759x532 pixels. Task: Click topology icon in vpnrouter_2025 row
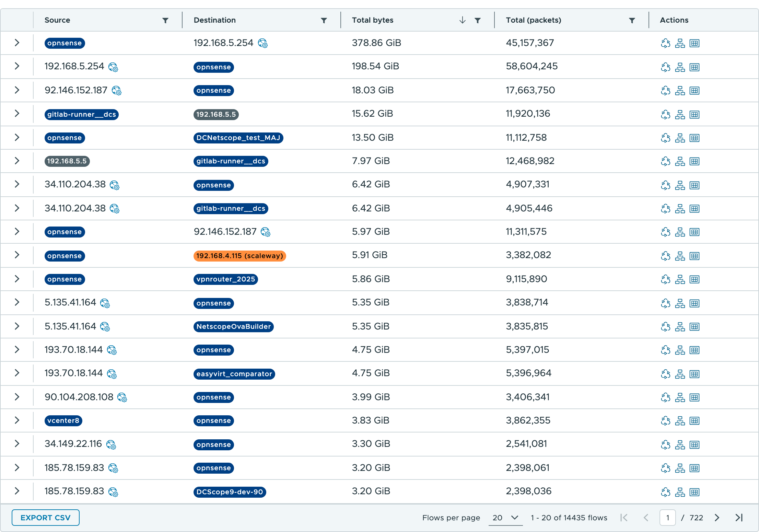coord(680,279)
